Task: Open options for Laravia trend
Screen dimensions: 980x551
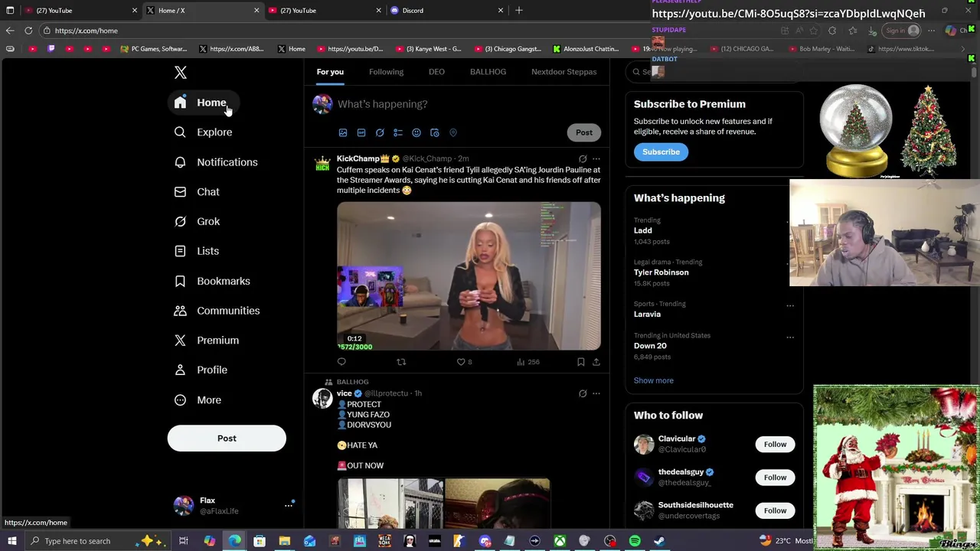Action: point(790,305)
